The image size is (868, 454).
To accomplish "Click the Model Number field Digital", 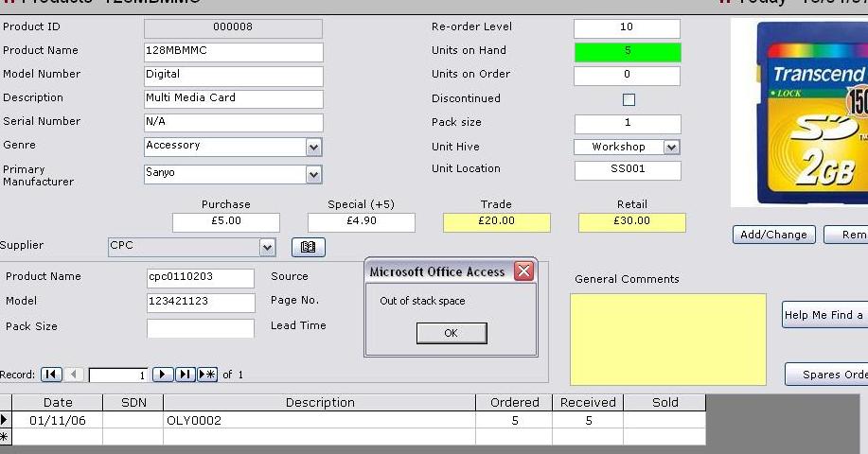I will [x=233, y=76].
